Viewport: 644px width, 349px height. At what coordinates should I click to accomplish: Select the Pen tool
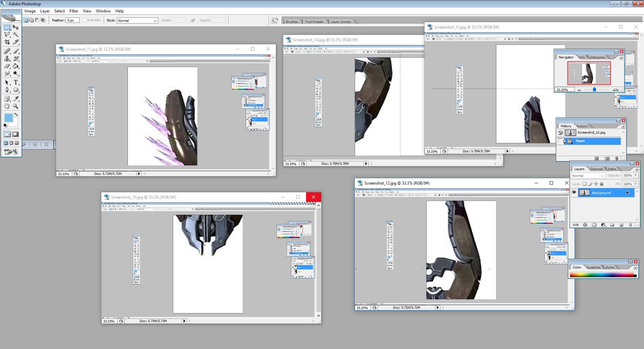pos(7,90)
